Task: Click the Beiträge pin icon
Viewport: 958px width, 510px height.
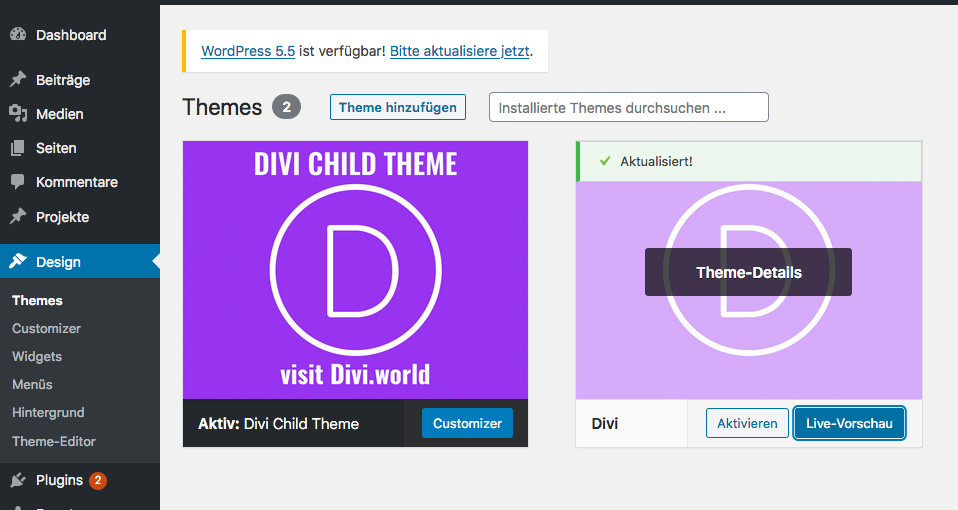Action: tap(18, 79)
